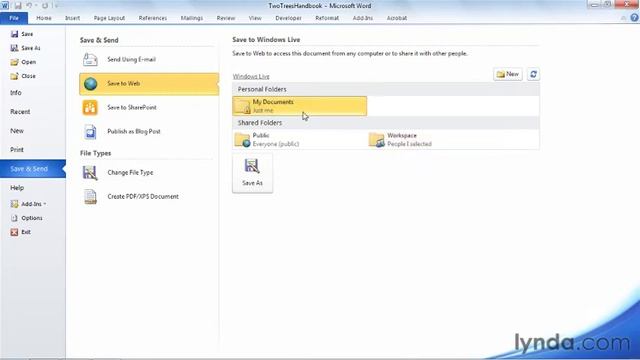Select Print in the backstage menu
Viewport: 640px width, 360px height.
coord(17,150)
